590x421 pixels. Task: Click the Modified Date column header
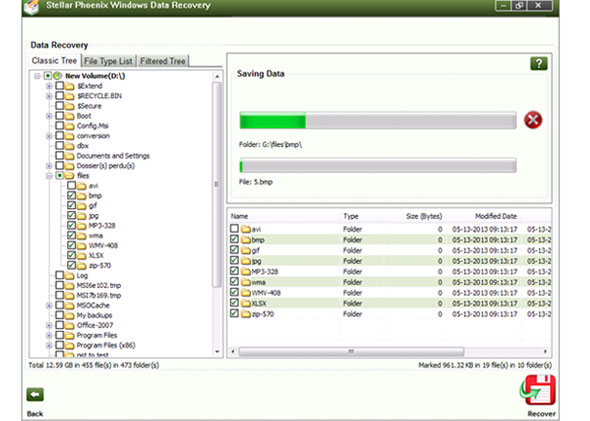point(496,216)
